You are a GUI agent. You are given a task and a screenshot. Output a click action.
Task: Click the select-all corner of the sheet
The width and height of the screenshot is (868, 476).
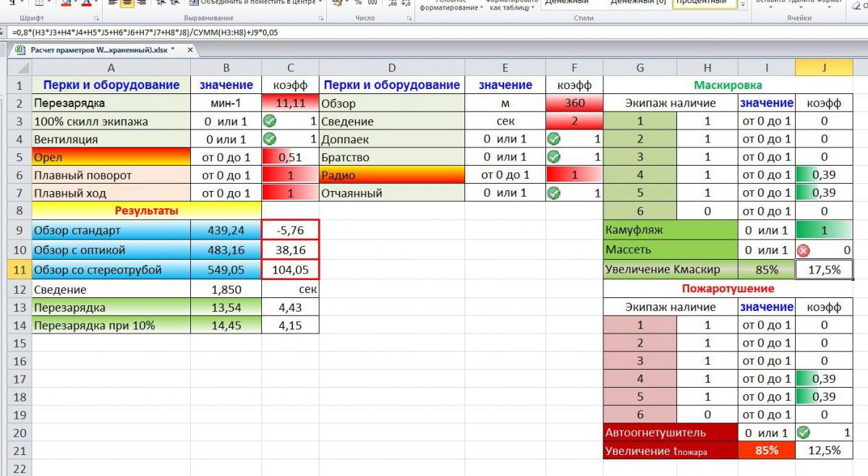point(20,67)
